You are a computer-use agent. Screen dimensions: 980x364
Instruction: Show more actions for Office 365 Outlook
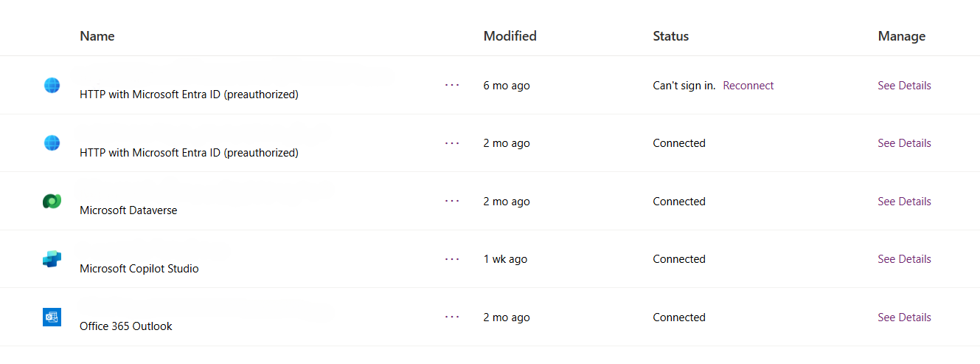452,317
